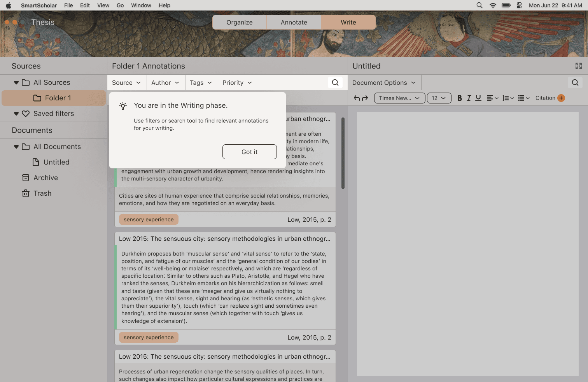Collapse the Saved filters section
This screenshot has width=588, height=382.
pyautogui.click(x=16, y=114)
